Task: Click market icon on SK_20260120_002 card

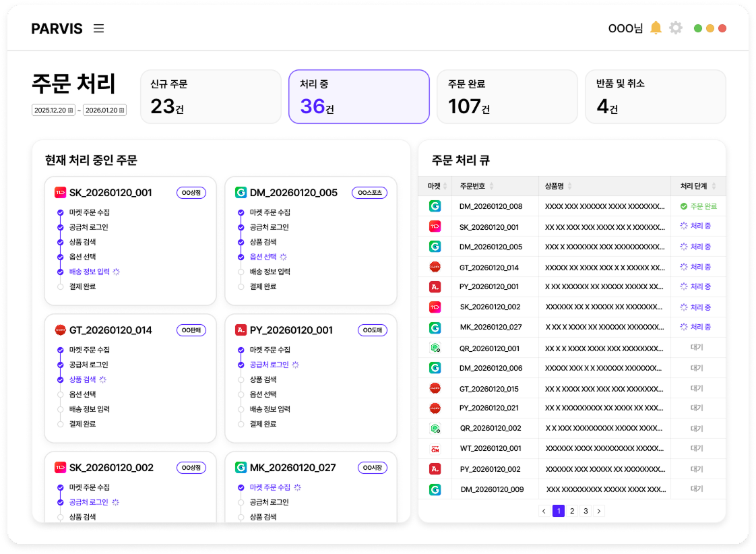Action: point(60,467)
